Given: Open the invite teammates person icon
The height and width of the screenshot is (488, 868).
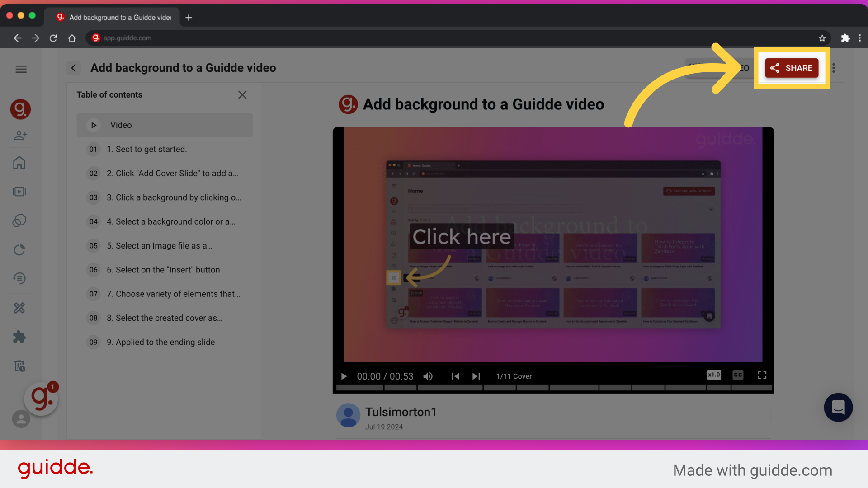Looking at the screenshot, I should point(21,135).
